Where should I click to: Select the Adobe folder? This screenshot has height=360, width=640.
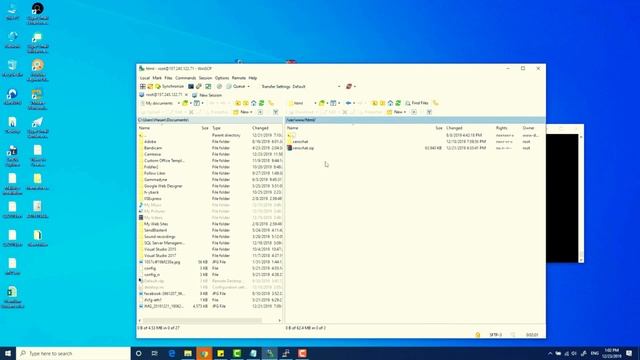pos(150,142)
